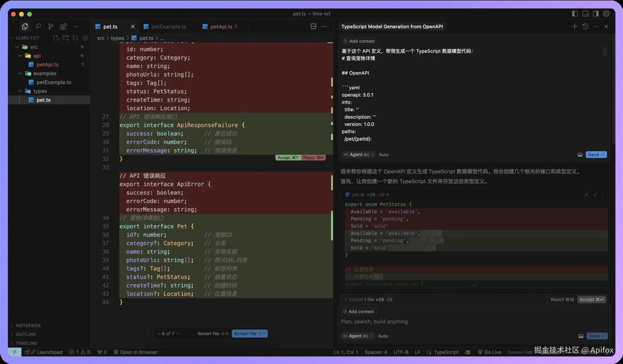Screen dimensions: 623x364
Task: Click Ln 1, Col 1 in status bar
Action: (x=346, y=352)
